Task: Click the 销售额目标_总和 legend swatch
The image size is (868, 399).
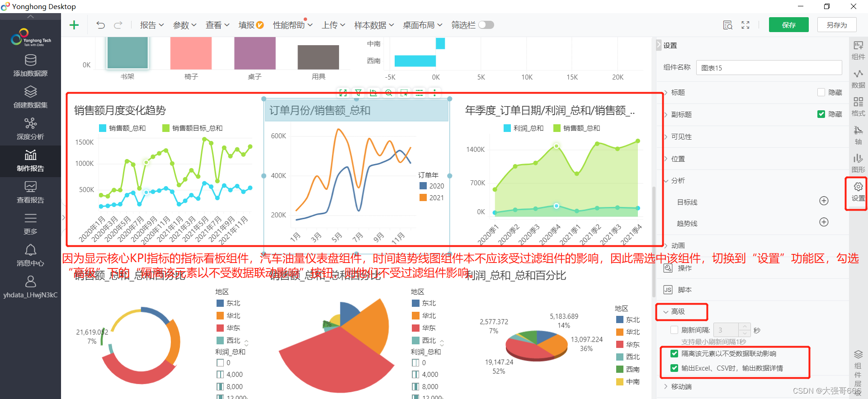Action: pos(166,128)
